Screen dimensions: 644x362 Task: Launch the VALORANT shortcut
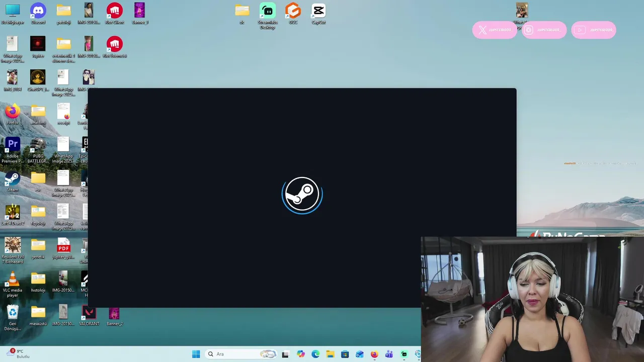point(89,316)
